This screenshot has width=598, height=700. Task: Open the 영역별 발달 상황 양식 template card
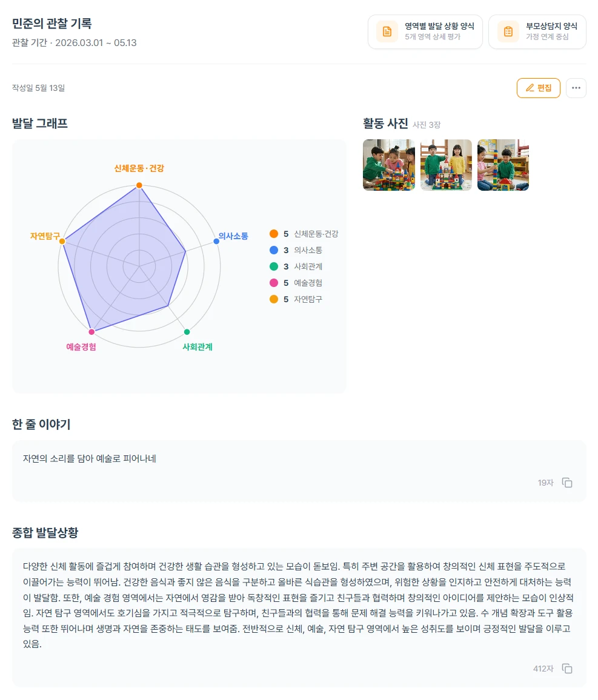425,31
